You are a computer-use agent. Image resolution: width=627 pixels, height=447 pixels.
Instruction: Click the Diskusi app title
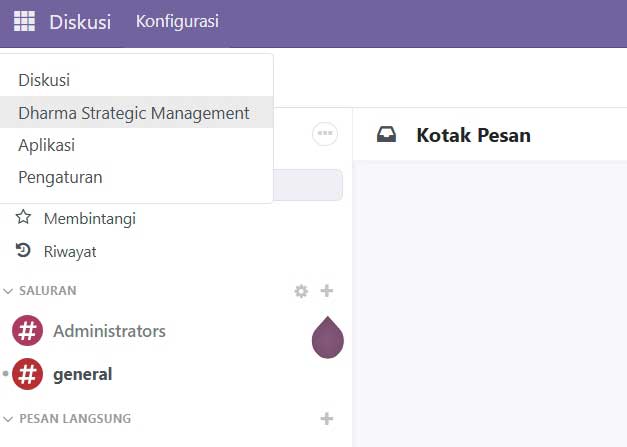(80, 22)
